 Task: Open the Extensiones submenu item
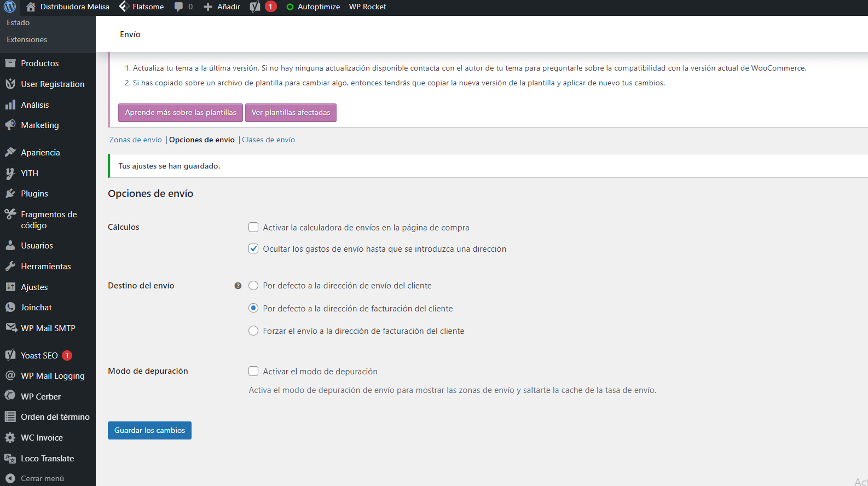(x=27, y=39)
